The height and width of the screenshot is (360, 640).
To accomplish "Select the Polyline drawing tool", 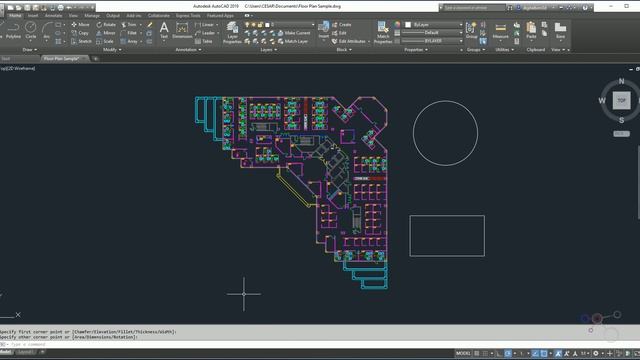I will [13, 30].
